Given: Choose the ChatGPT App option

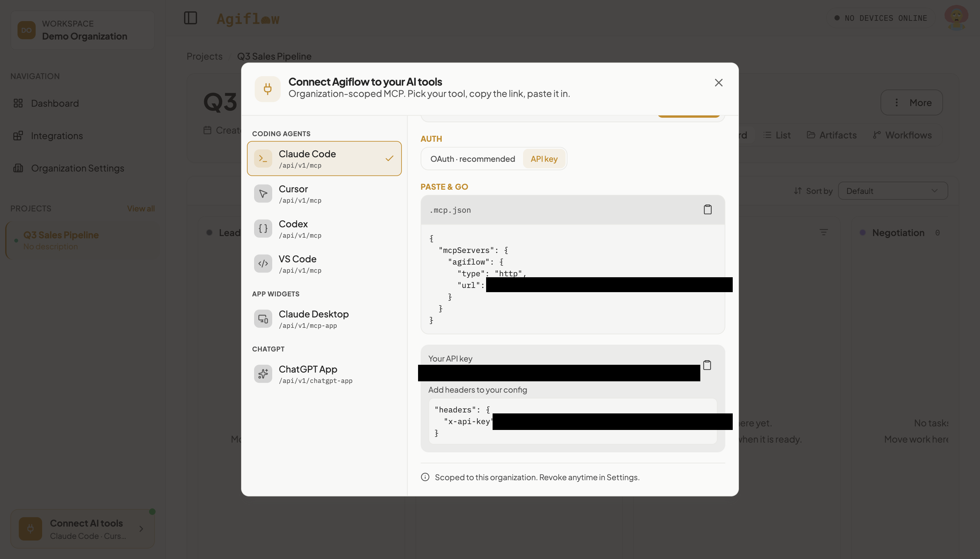Looking at the screenshot, I should pos(324,374).
